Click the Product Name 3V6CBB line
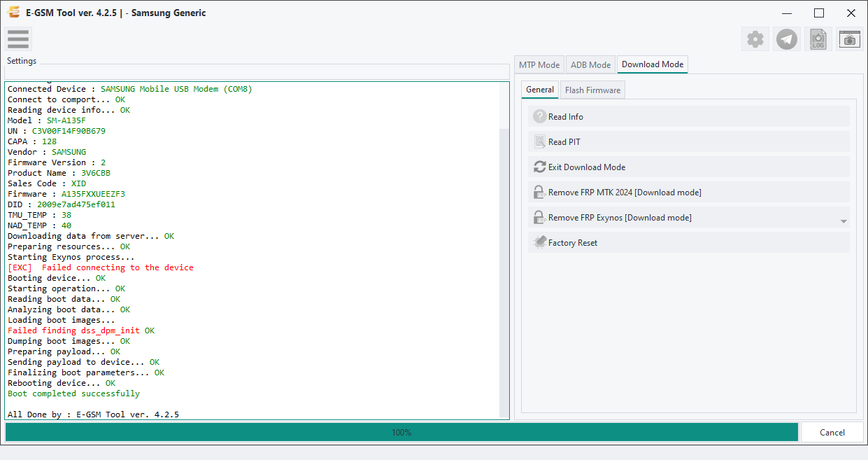Viewport: 868px width, 460px height. [x=59, y=173]
